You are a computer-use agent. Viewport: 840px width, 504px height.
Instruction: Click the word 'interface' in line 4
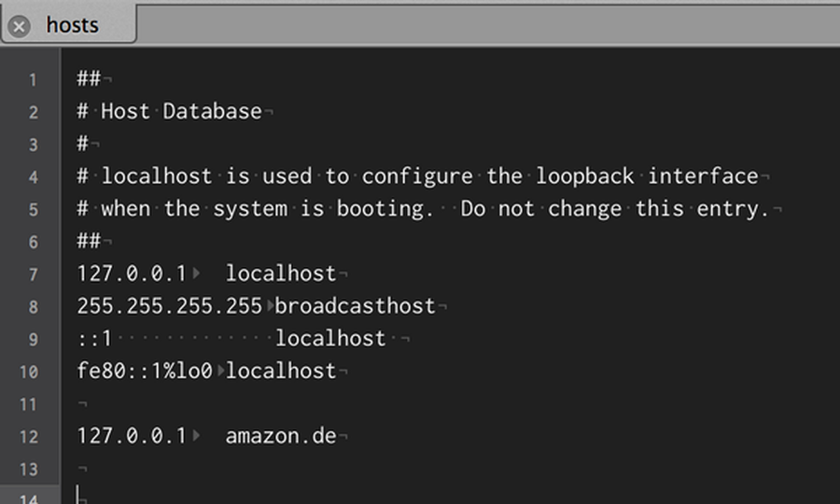(703, 176)
